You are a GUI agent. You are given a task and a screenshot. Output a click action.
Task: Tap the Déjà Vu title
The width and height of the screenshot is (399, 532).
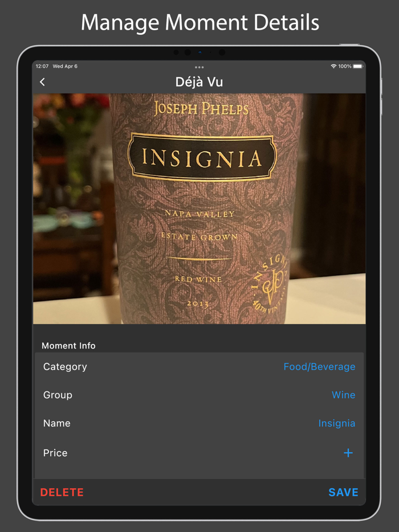click(x=199, y=82)
